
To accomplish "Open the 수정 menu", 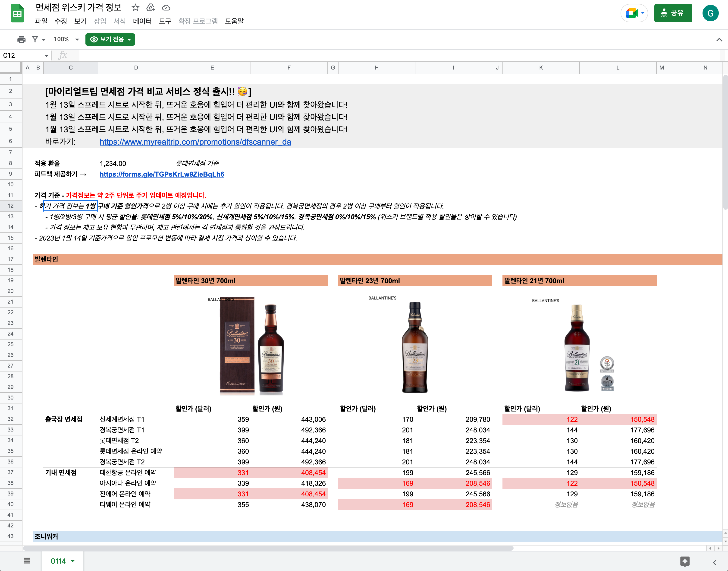I will tap(61, 21).
